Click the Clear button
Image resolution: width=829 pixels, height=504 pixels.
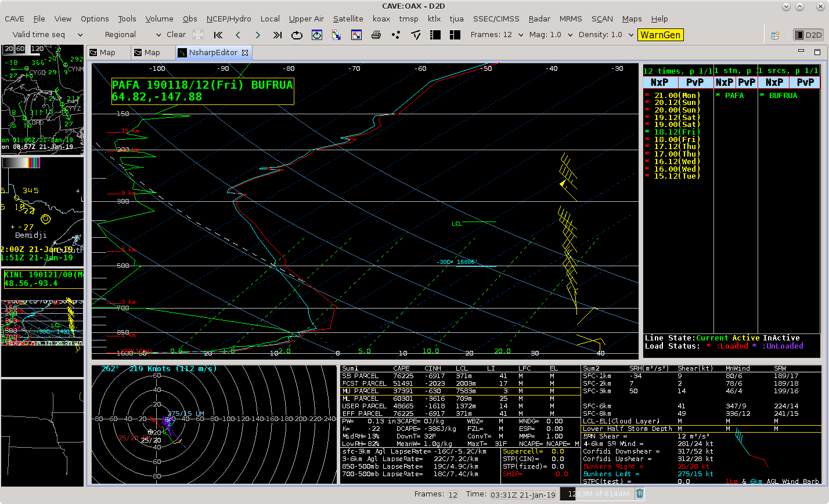click(176, 35)
